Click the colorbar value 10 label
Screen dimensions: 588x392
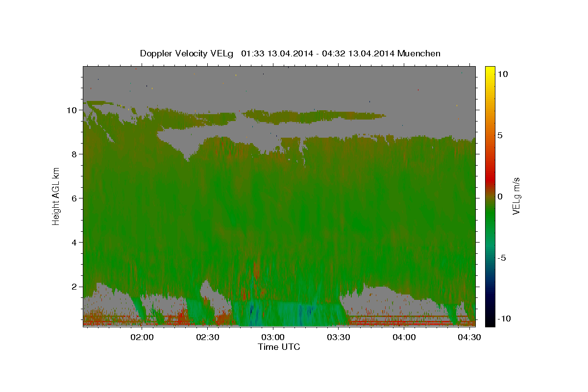[x=502, y=74]
